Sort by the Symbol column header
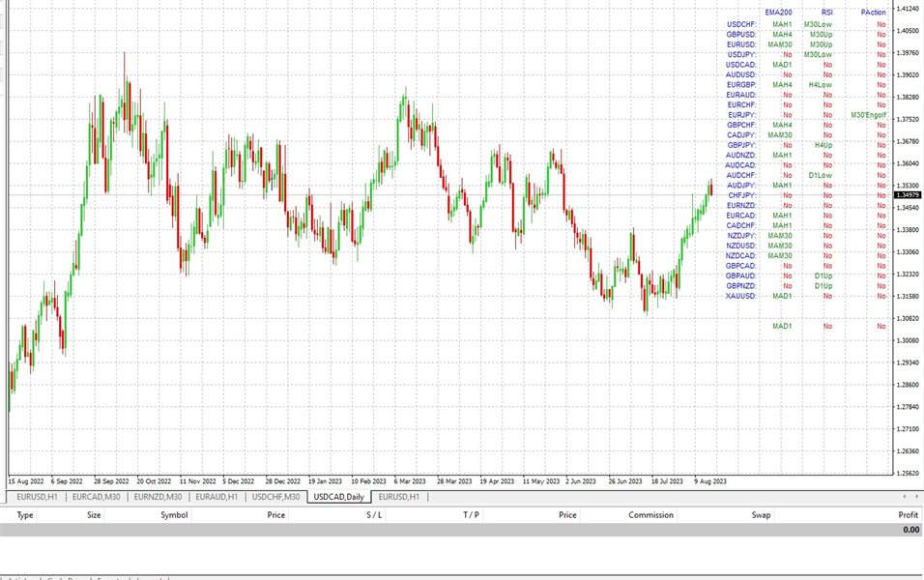The width and height of the screenshot is (924, 580). coord(174,515)
